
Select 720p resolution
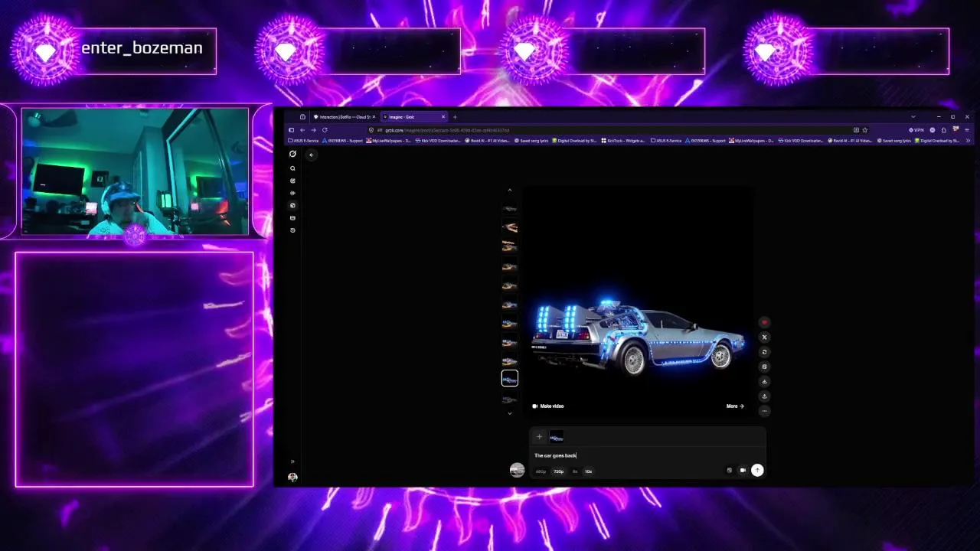[x=559, y=471]
